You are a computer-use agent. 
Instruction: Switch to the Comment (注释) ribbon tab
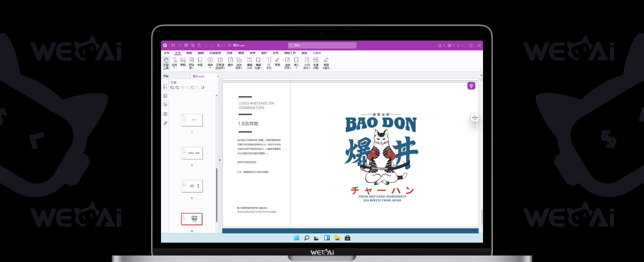[x=229, y=53]
